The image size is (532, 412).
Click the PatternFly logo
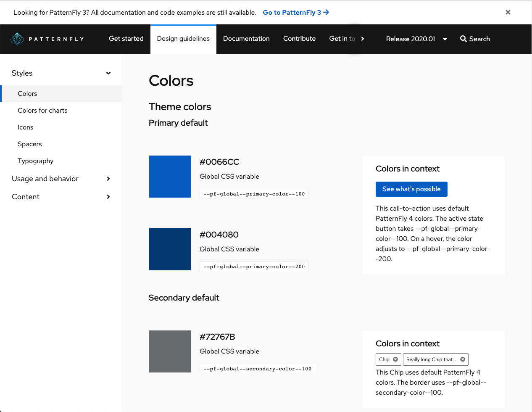[x=47, y=39]
